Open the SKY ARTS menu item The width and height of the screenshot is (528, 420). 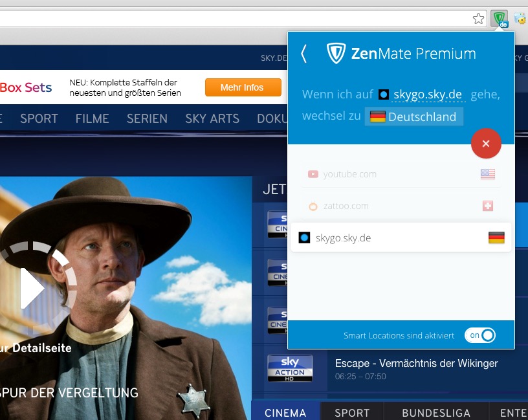pos(212,118)
